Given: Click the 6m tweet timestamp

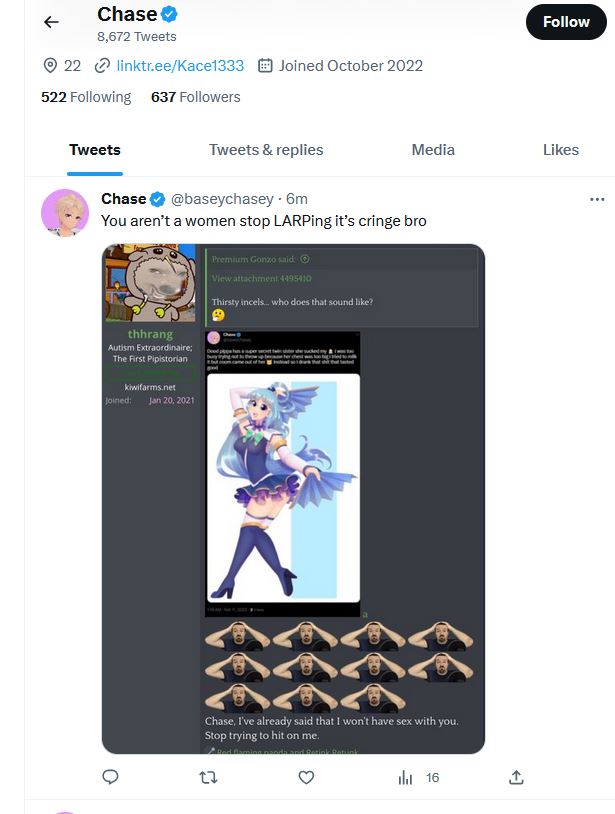Looking at the screenshot, I should pyautogui.click(x=297, y=199).
